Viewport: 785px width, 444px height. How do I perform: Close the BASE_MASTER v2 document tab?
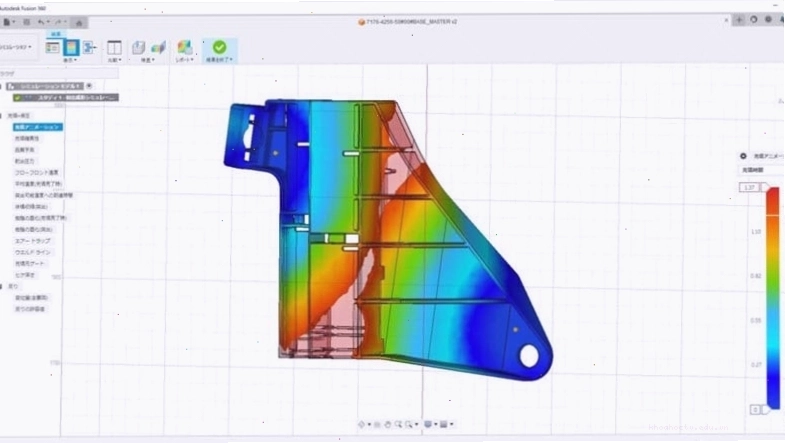[x=726, y=20]
